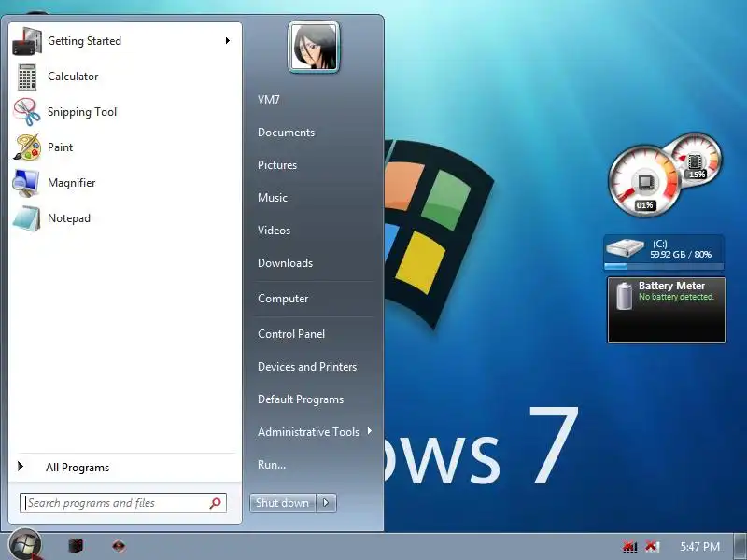Open the red eye taskbar icon

(119, 546)
